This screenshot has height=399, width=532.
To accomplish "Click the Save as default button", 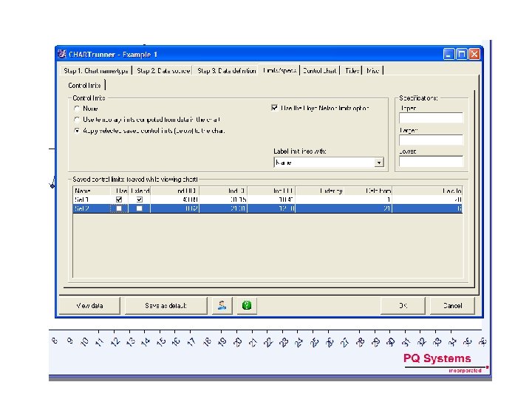I will click(x=166, y=306).
